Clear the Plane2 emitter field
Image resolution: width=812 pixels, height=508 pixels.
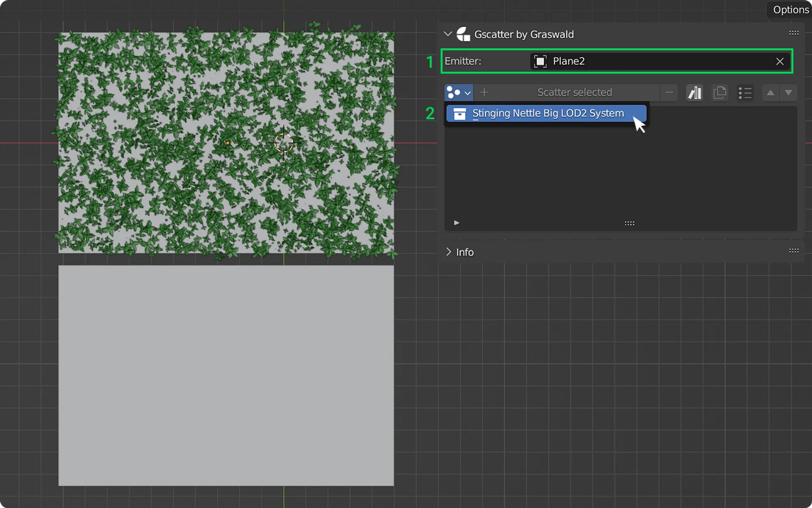[780, 61]
